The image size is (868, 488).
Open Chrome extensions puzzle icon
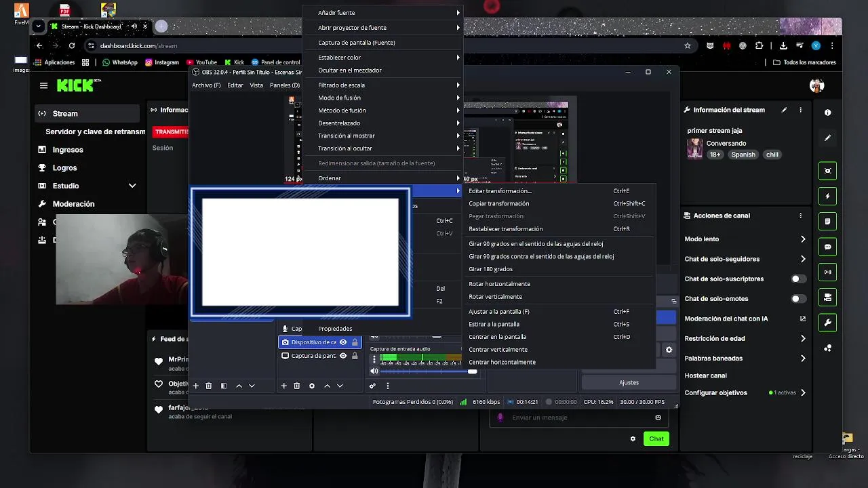click(x=759, y=45)
